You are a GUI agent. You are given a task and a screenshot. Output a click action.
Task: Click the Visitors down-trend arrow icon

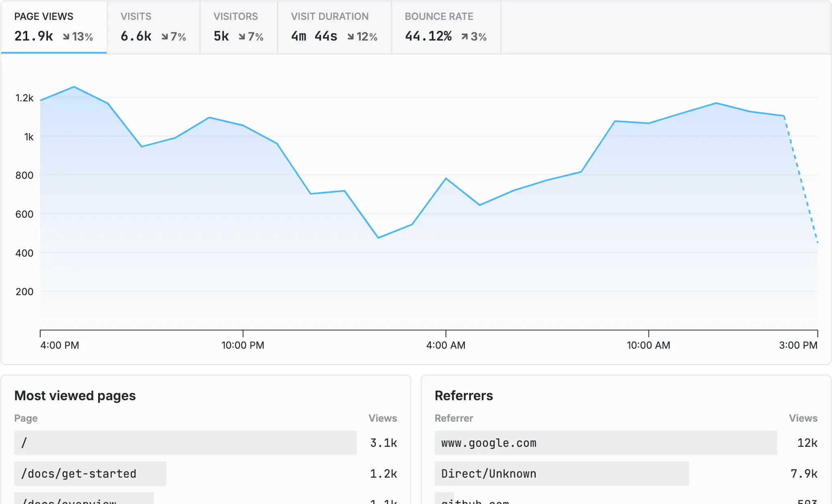pos(242,37)
